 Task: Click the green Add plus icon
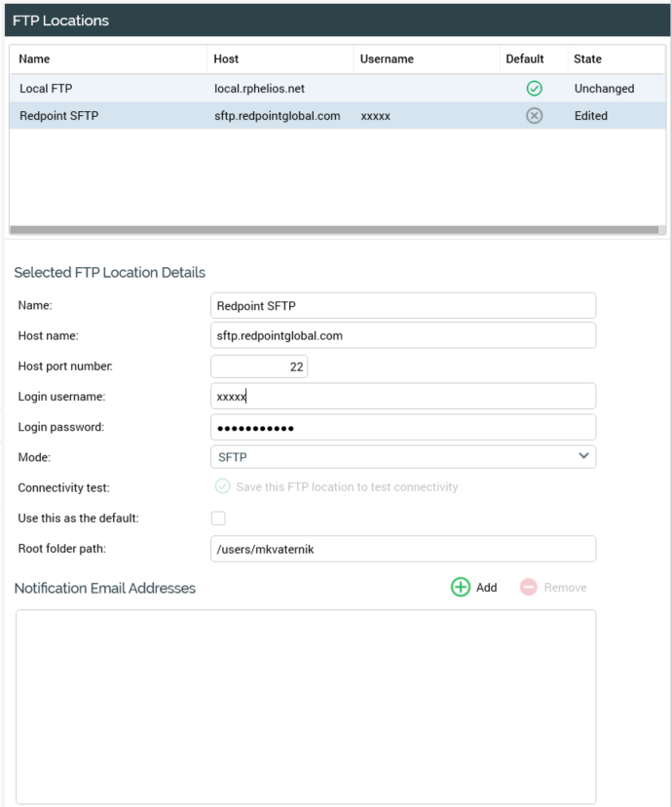[461, 588]
